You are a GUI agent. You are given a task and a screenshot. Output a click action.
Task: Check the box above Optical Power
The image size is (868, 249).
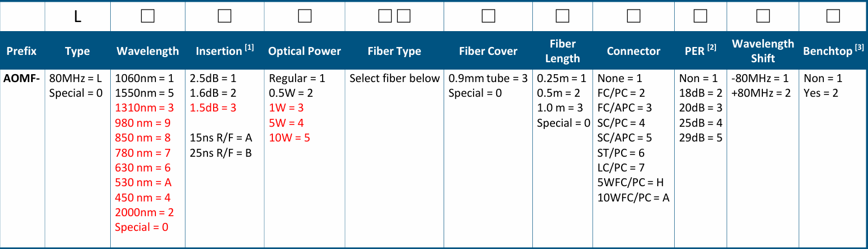pos(305,16)
